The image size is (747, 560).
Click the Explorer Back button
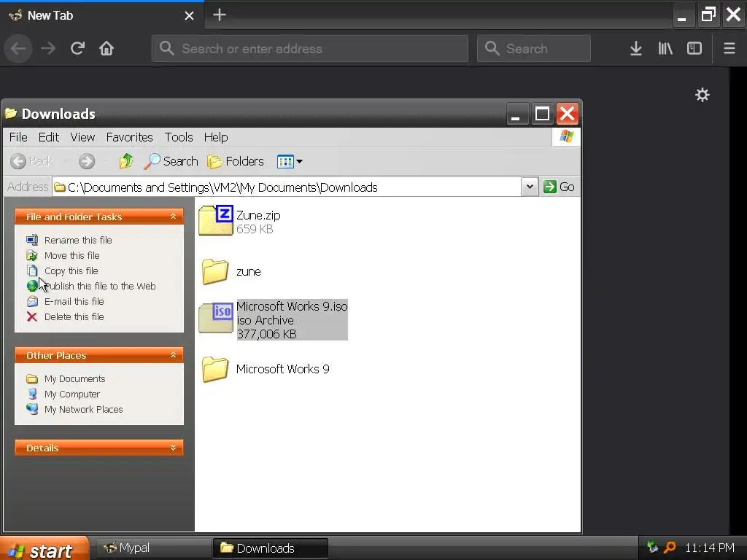(31, 161)
